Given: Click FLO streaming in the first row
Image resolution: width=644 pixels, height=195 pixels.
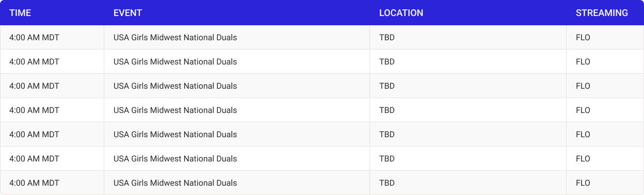Looking at the screenshot, I should [583, 38].
